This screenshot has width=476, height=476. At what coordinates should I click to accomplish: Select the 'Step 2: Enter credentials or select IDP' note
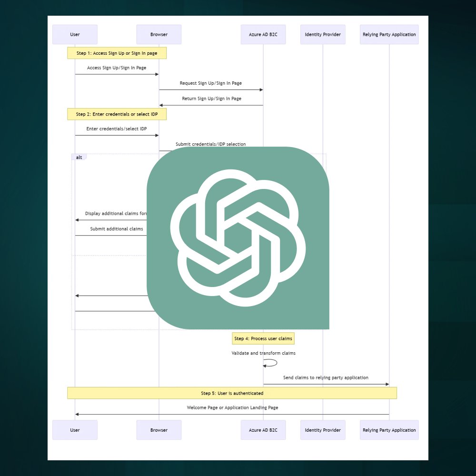pyautogui.click(x=117, y=114)
